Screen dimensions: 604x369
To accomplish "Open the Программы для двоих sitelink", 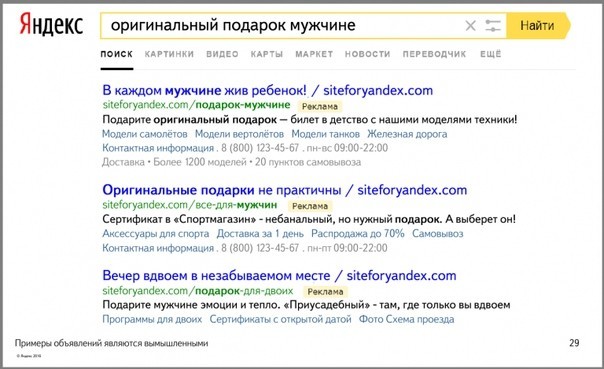I will coord(152,319).
